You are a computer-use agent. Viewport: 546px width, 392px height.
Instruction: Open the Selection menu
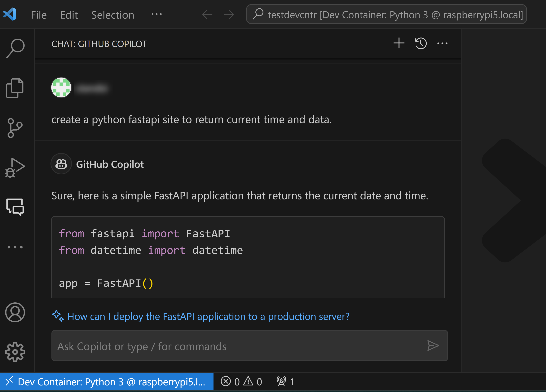[113, 15]
